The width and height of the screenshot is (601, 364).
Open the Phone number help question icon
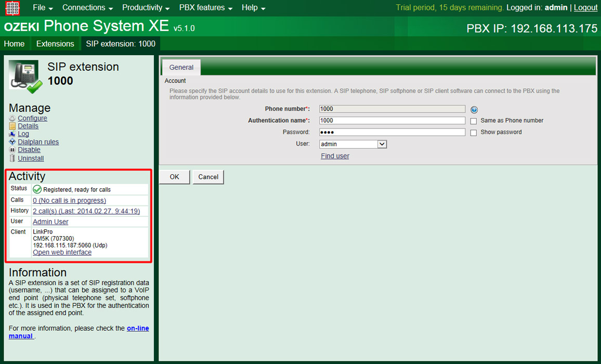pyautogui.click(x=474, y=109)
